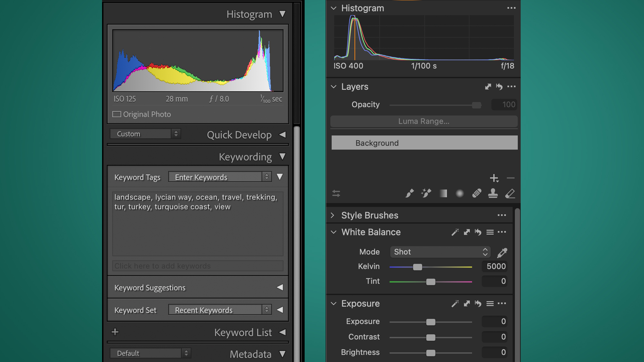Reset the White Balance tool

(x=478, y=232)
